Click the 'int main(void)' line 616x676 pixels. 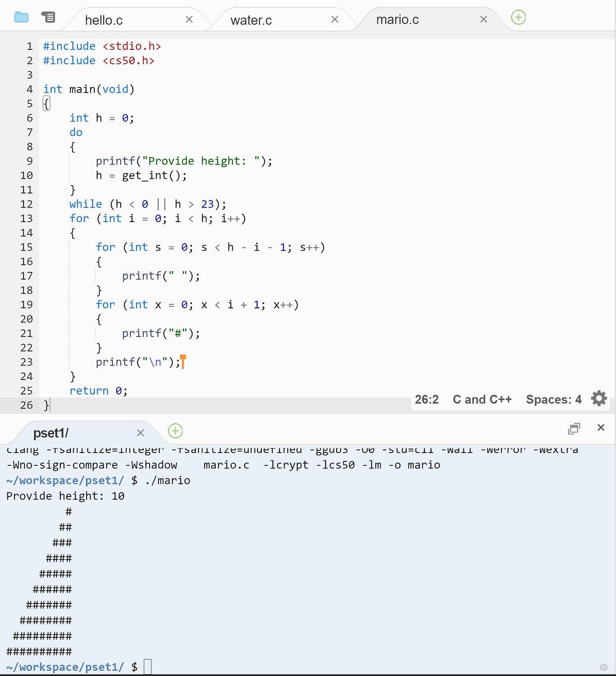[88, 89]
